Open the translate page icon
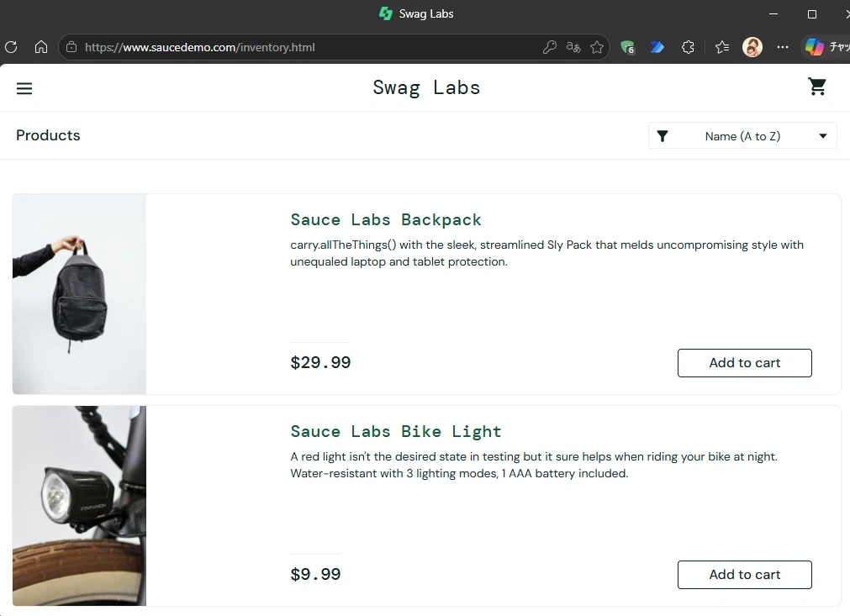The width and height of the screenshot is (850, 616). tap(573, 47)
